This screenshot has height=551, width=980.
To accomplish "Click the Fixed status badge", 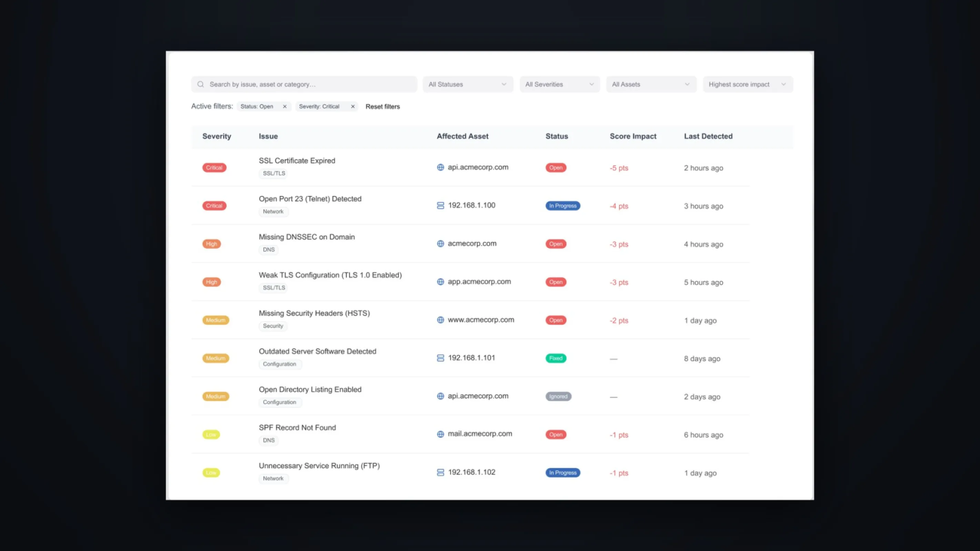I will pos(556,358).
